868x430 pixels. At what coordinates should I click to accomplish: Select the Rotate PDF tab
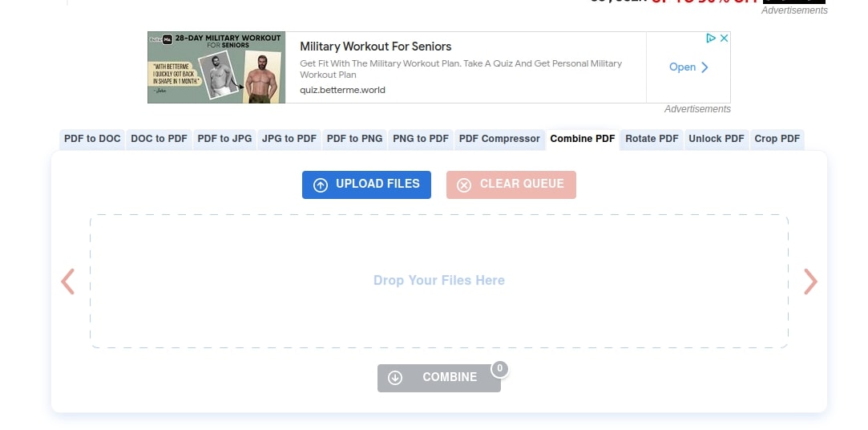[652, 139]
